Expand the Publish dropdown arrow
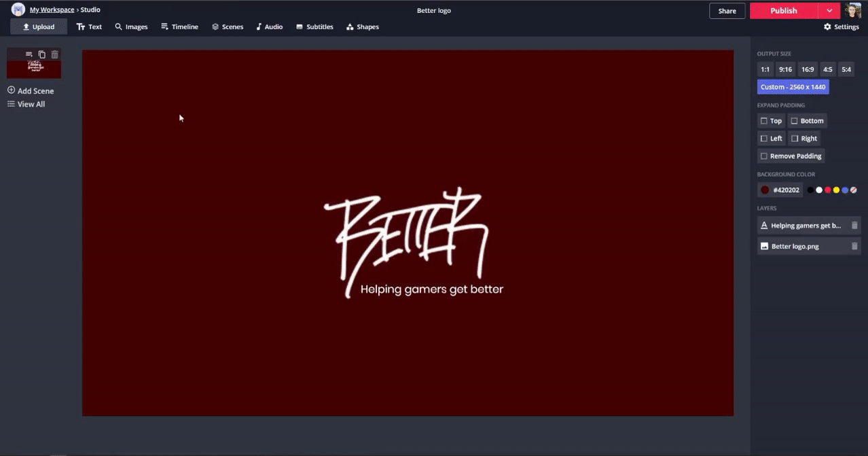 (x=829, y=11)
